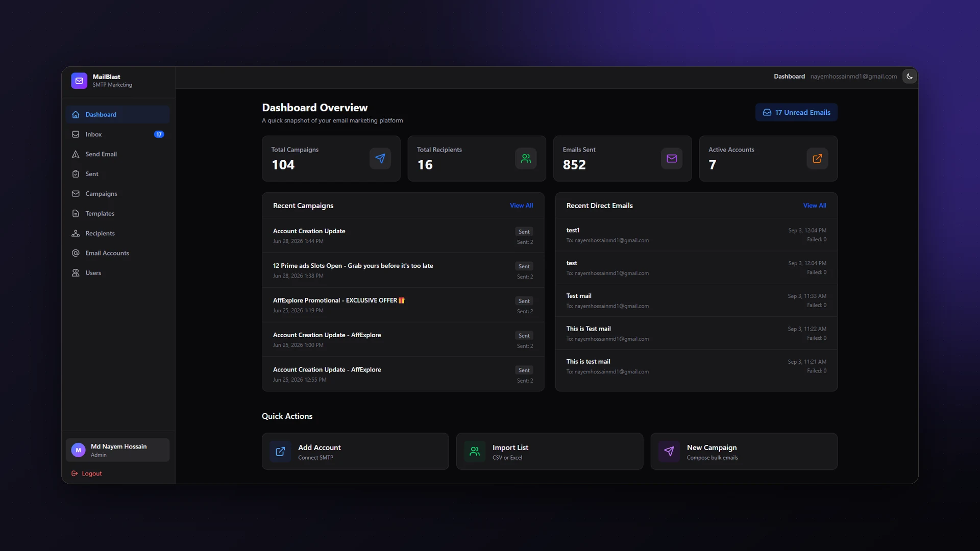Open 'AffExplore Promotional - EXCLUSIVE OFFER' campaign
The height and width of the screenshot is (551, 980).
click(403, 305)
